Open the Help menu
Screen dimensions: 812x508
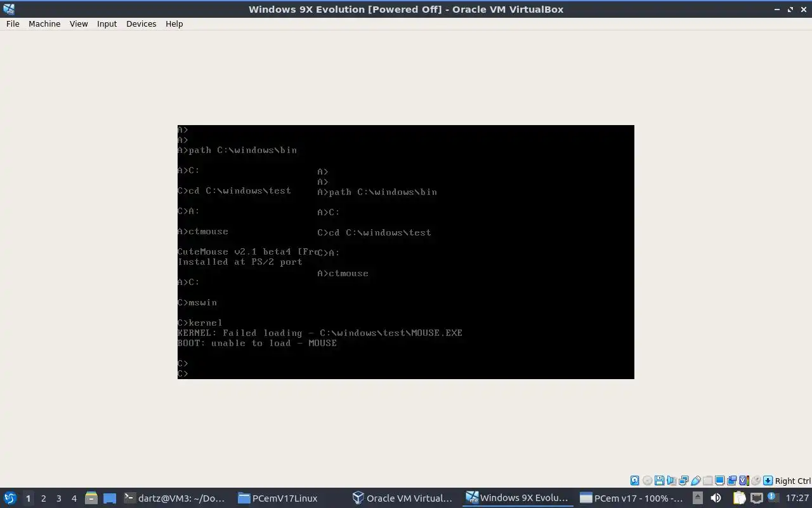pos(174,23)
